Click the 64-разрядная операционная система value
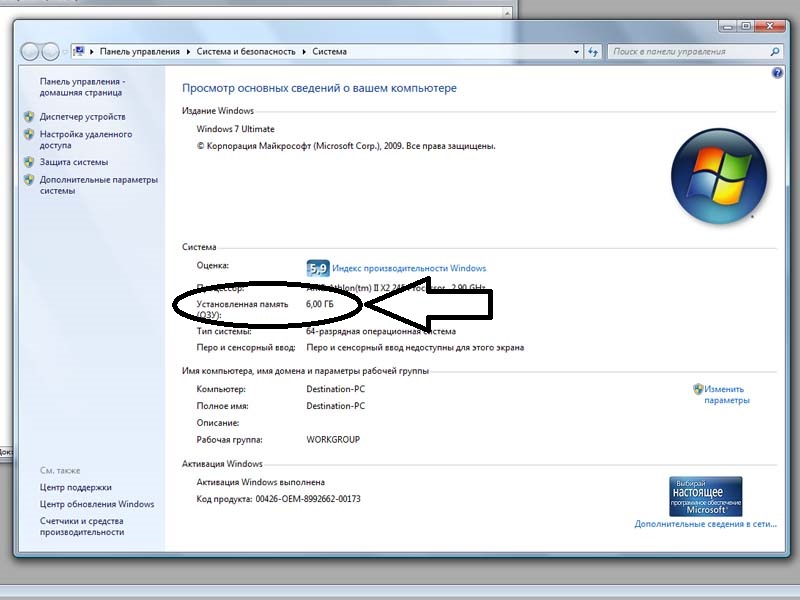This screenshot has width=800, height=600. (381, 332)
